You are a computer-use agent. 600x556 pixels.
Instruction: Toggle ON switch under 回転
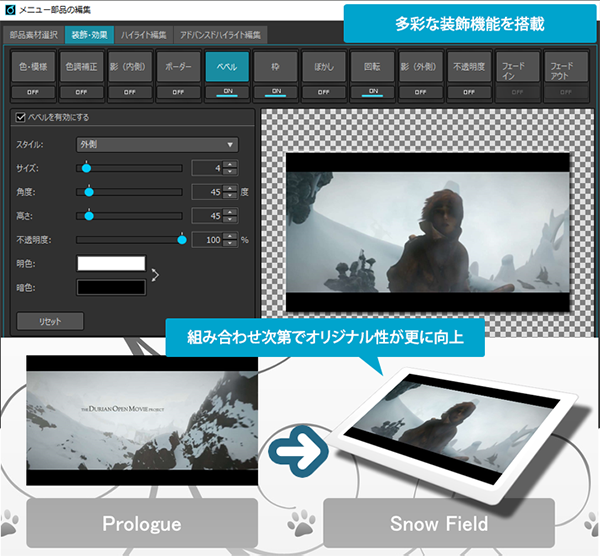372,92
